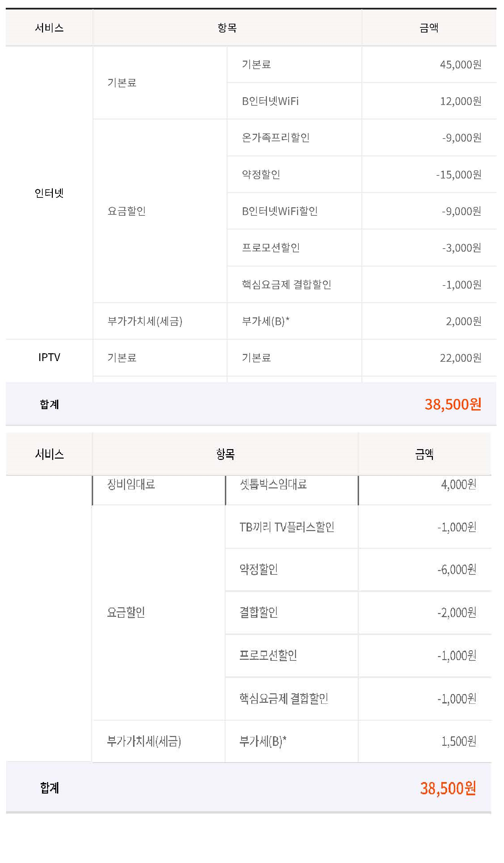The height and width of the screenshot is (863, 504).
Task: Click the B인터넷WiFi할인 item label
Action: pos(279,211)
